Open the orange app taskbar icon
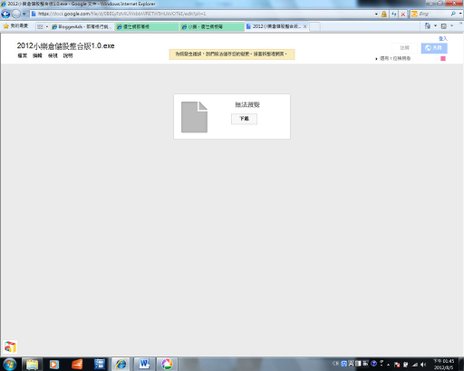 point(77,364)
